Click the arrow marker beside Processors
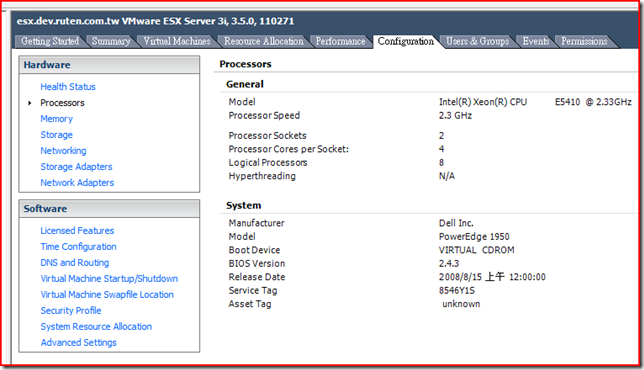644x370 pixels. 30,103
